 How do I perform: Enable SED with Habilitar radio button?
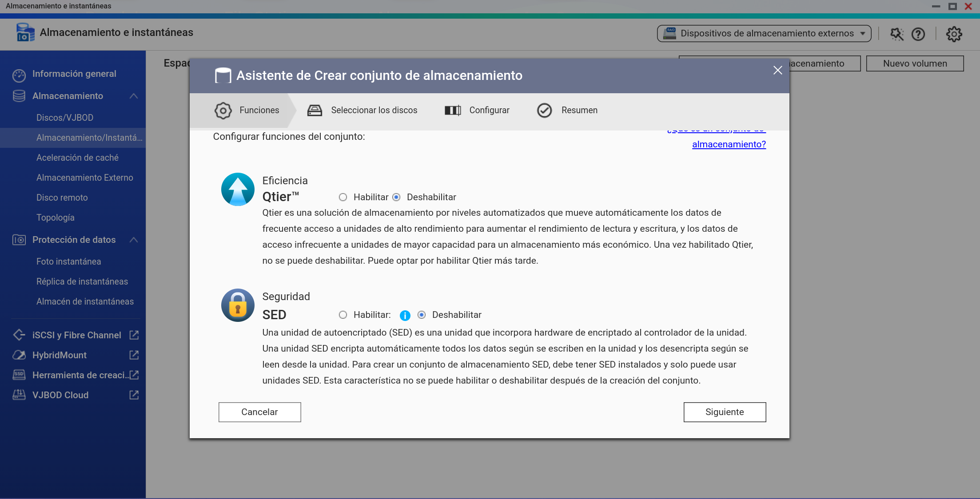(343, 315)
